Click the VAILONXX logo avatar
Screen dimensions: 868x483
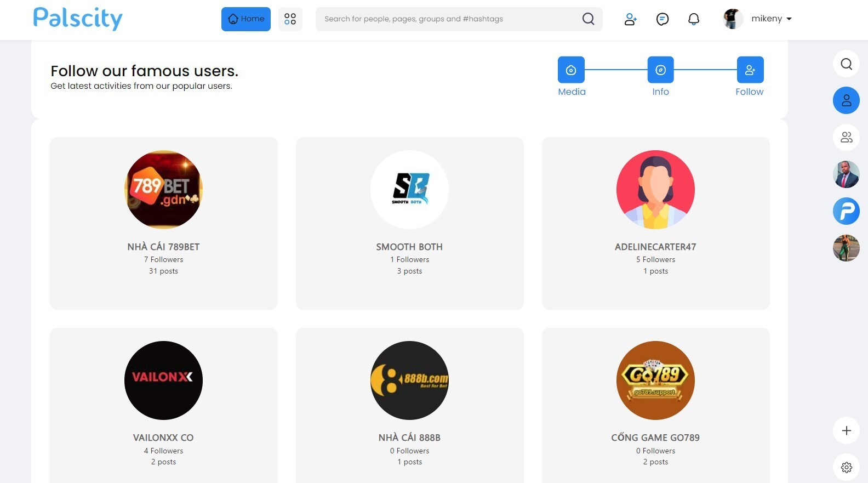point(163,380)
